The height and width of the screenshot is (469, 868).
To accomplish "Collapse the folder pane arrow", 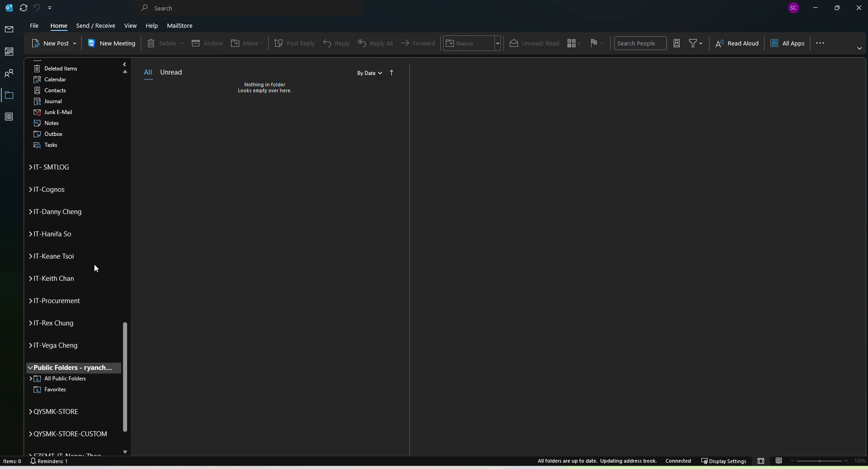I will (124, 65).
